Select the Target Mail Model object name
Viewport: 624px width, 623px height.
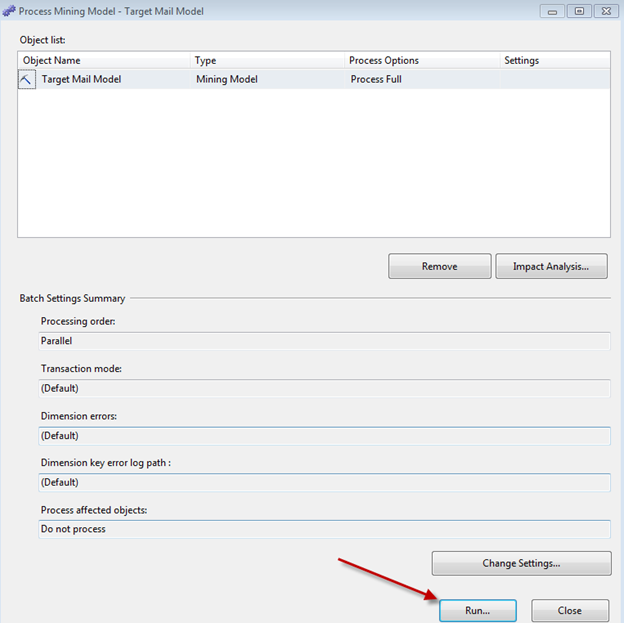(81, 79)
